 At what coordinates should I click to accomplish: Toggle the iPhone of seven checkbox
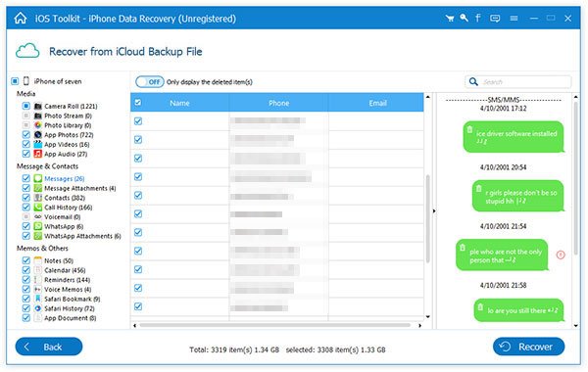[15, 81]
